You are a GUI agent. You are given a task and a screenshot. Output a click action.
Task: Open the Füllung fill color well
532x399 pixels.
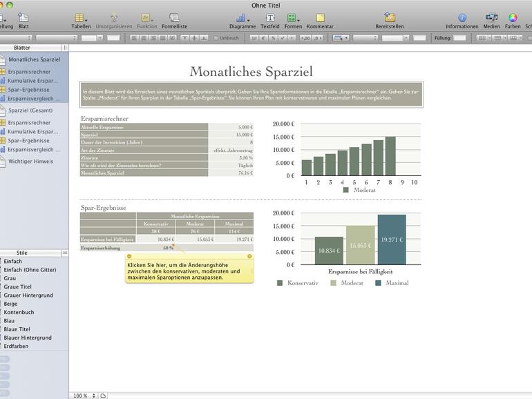(459, 38)
